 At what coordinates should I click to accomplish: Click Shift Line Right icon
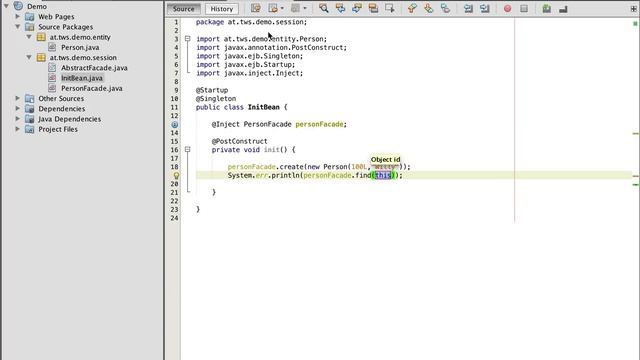click(484, 8)
